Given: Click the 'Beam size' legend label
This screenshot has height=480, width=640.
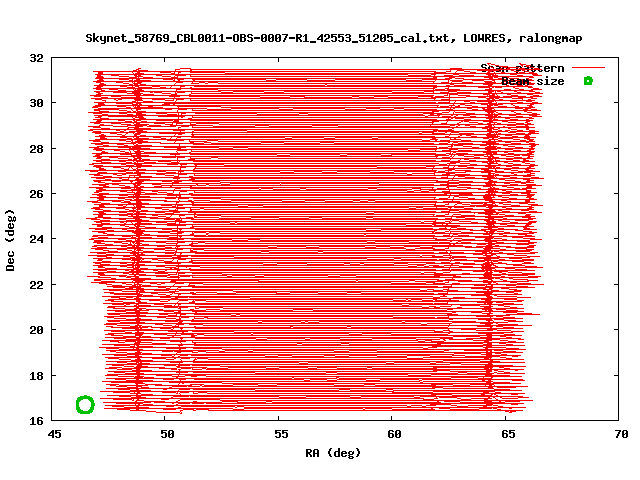Looking at the screenshot, I should [533, 81].
